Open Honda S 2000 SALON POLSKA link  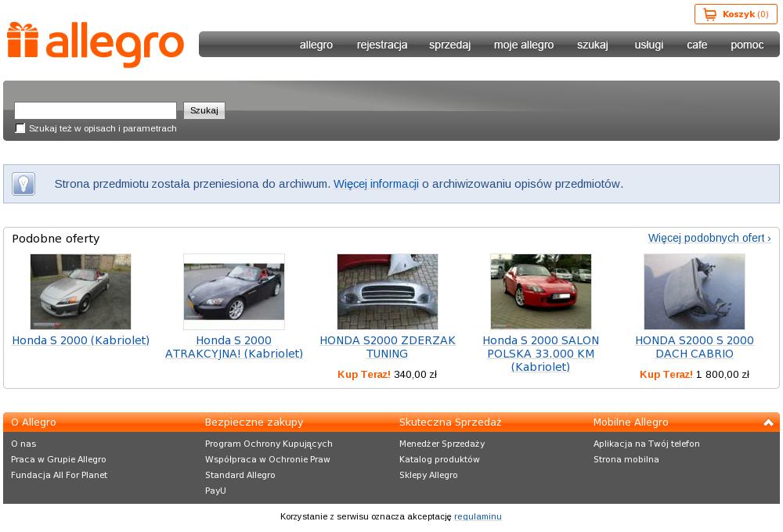click(541, 354)
